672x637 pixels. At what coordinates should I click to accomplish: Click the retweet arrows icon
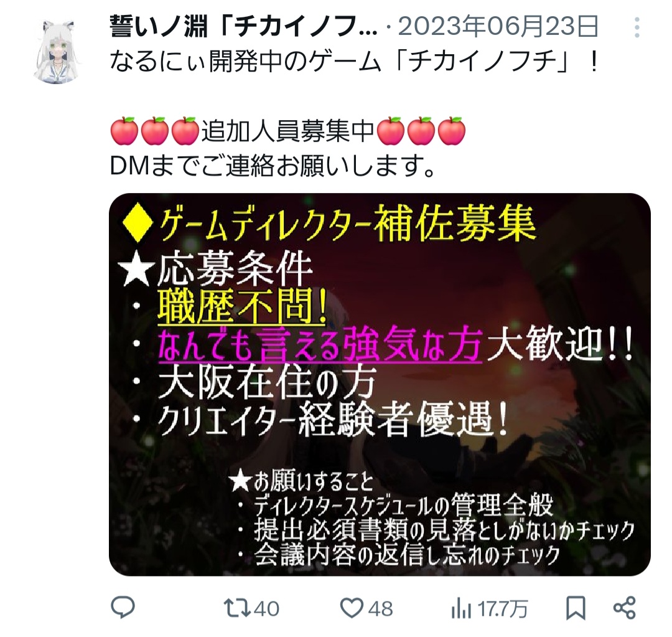[x=237, y=608]
